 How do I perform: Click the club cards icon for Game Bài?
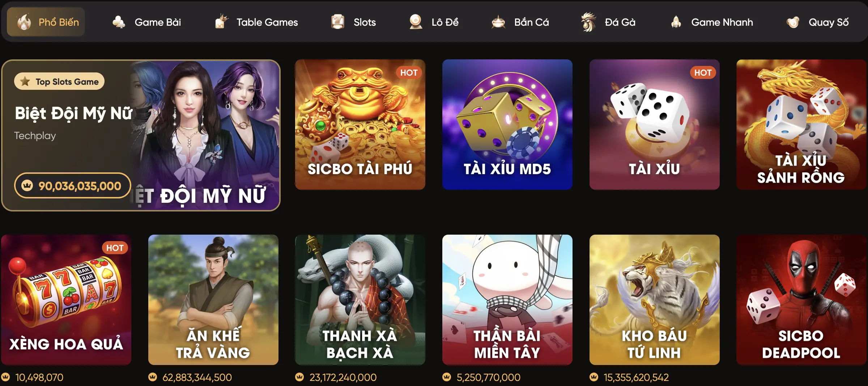click(x=119, y=22)
